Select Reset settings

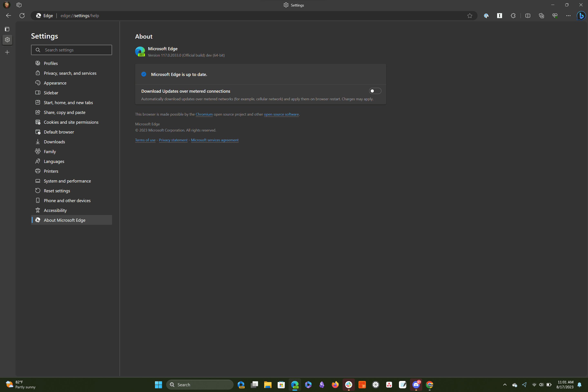tap(71, 190)
